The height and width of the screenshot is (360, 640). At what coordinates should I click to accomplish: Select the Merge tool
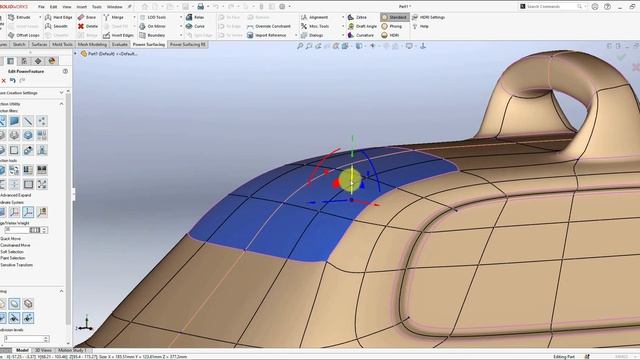113,17
